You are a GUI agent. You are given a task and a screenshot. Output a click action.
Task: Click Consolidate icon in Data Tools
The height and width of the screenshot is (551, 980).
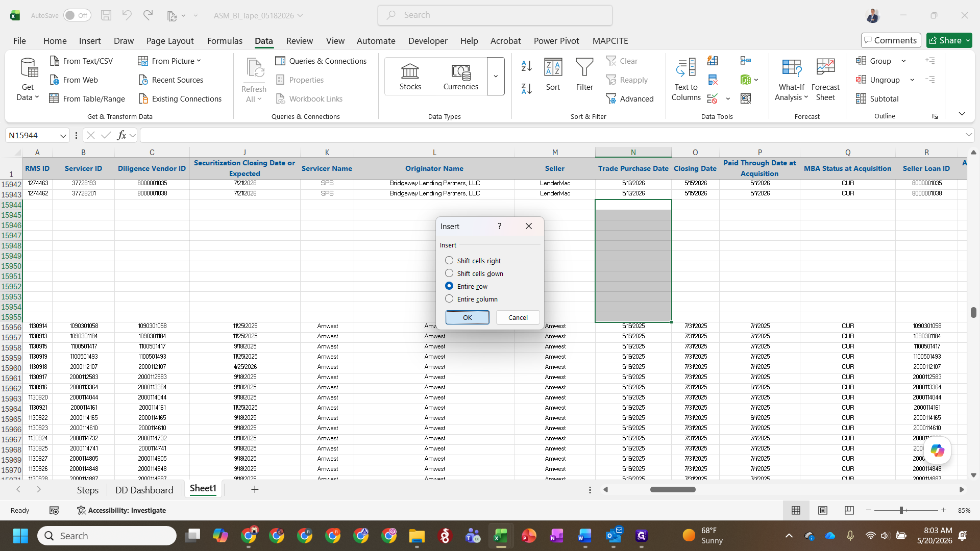[x=745, y=61]
